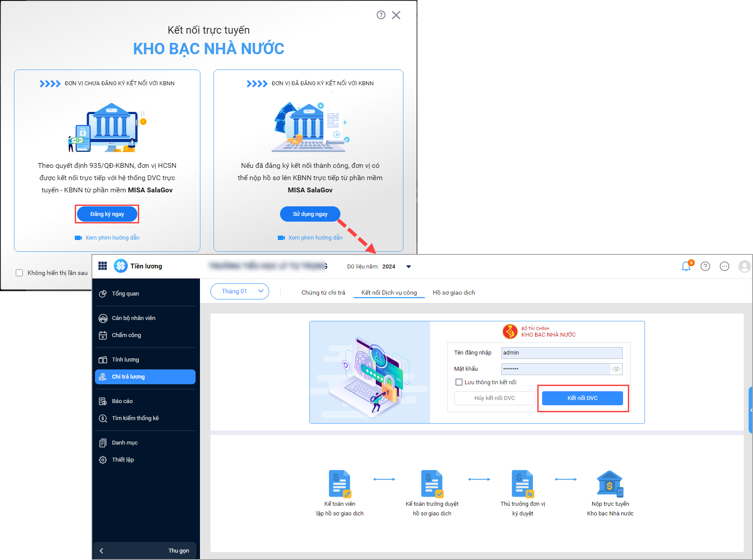
Task: Open Tính lương in sidebar
Action: [x=145, y=360]
